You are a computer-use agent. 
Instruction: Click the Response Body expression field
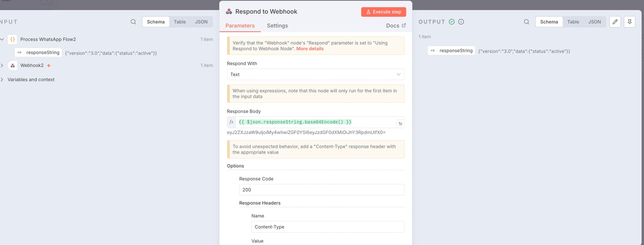(316, 122)
